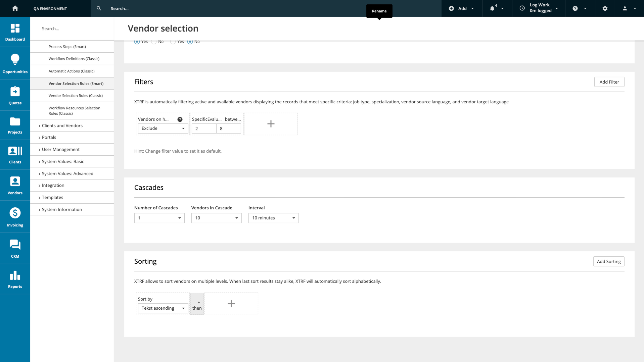Click the sidebar Search field
Image resolution: width=644 pixels, height=362 pixels.
click(x=72, y=29)
